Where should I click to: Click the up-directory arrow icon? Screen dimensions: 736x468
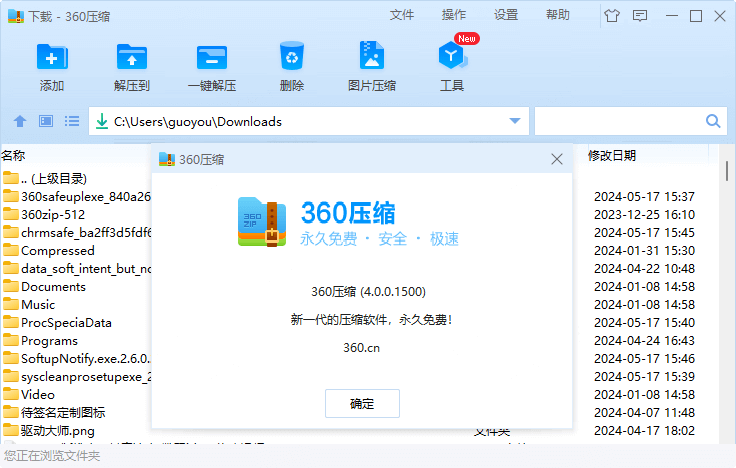[x=19, y=122]
